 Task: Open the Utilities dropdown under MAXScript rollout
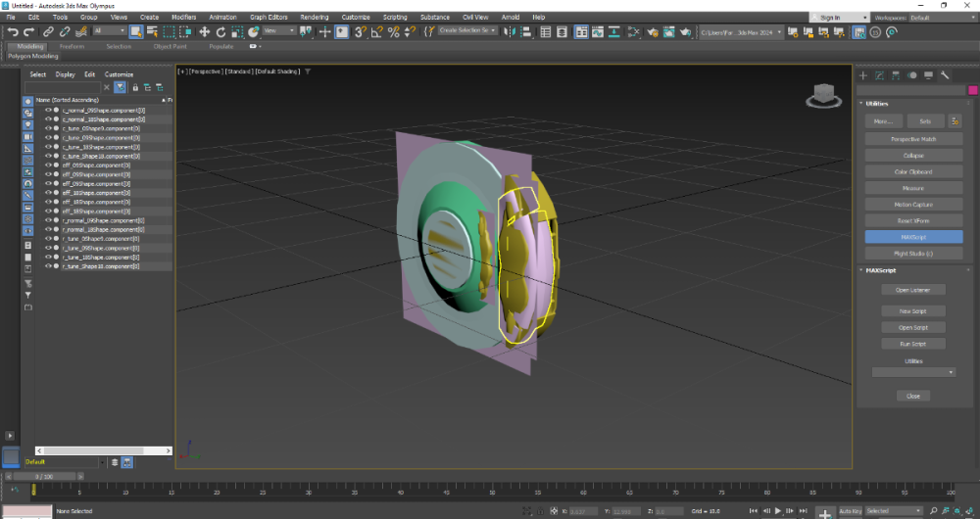tap(913, 372)
